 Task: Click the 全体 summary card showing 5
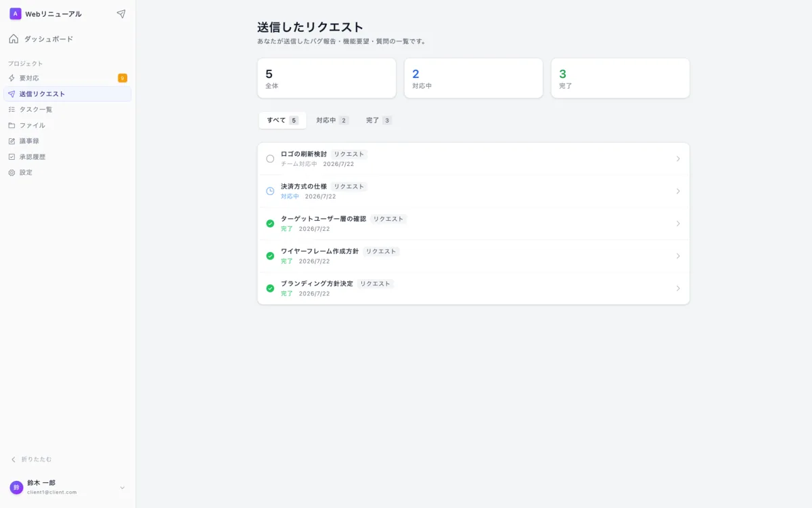(x=327, y=78)
